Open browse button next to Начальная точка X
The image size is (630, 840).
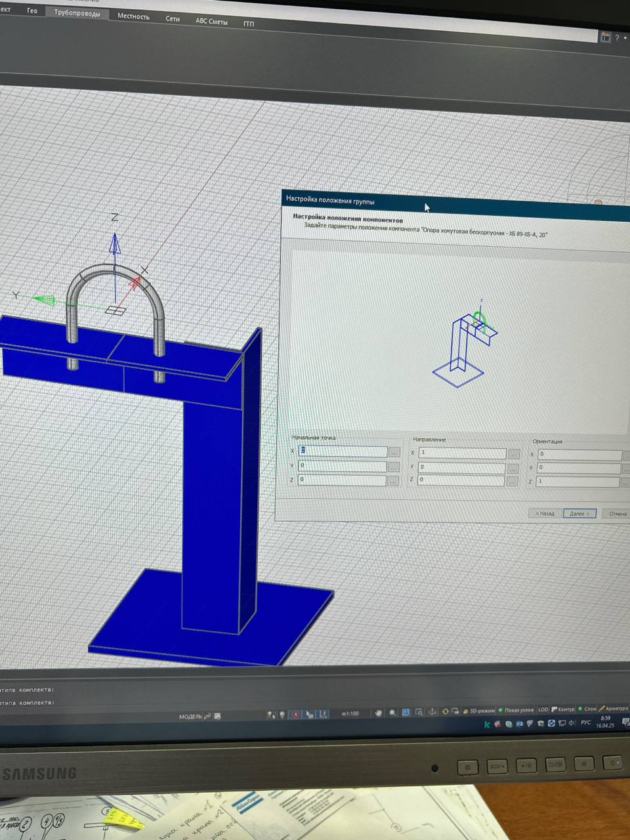394,452
